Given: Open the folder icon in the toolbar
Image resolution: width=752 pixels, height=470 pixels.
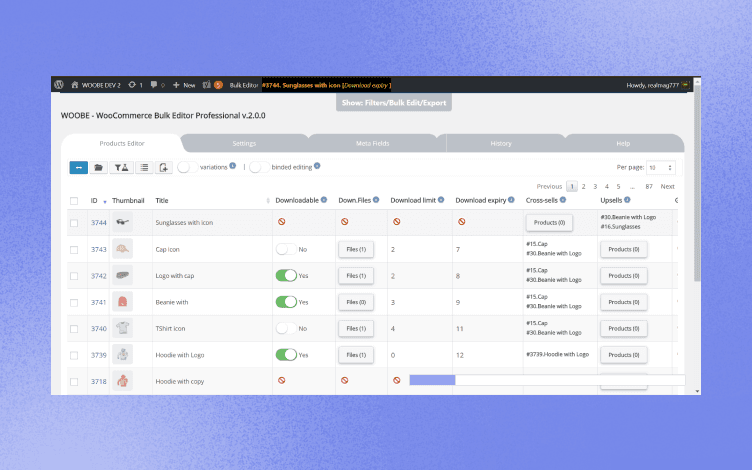Looking at the screenshot, I should pyautogui.click(x=98, y=167).
